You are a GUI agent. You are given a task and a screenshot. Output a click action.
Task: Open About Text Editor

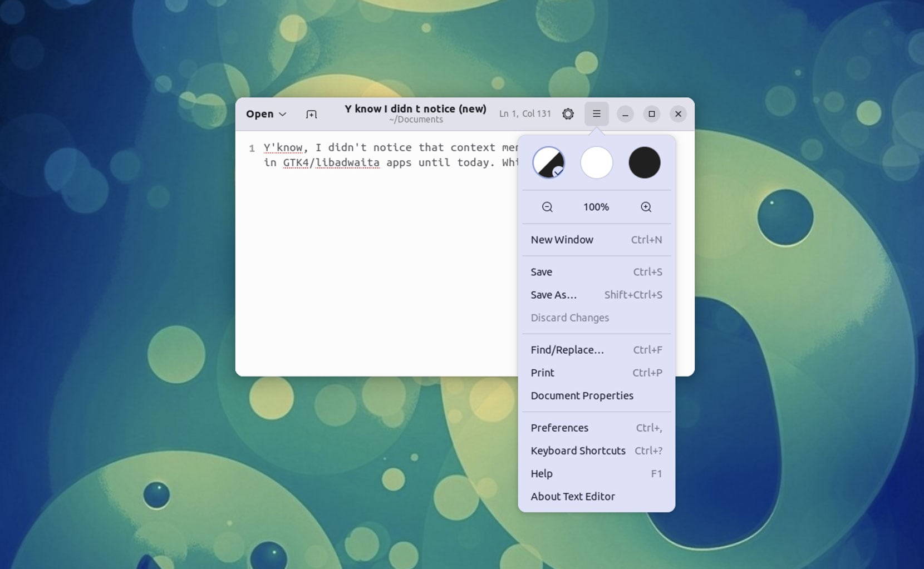(572, 496)
